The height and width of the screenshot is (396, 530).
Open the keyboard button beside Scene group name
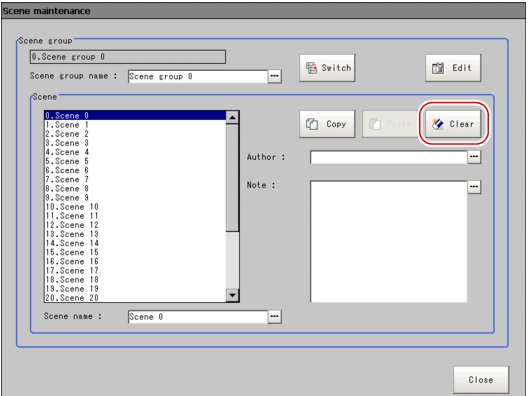(x=274, y=76)
